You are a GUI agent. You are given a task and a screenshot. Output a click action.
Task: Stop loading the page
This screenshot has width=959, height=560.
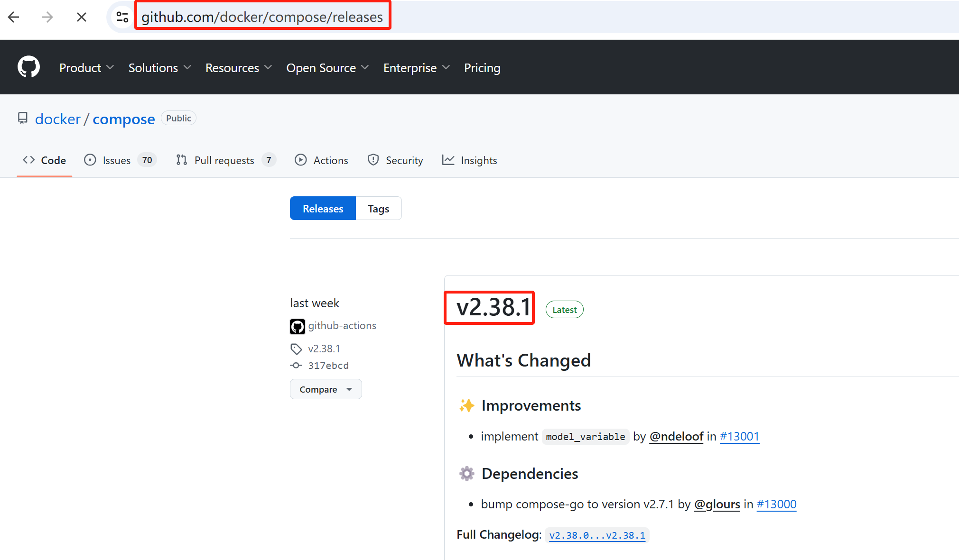click(x=82, y=18)
